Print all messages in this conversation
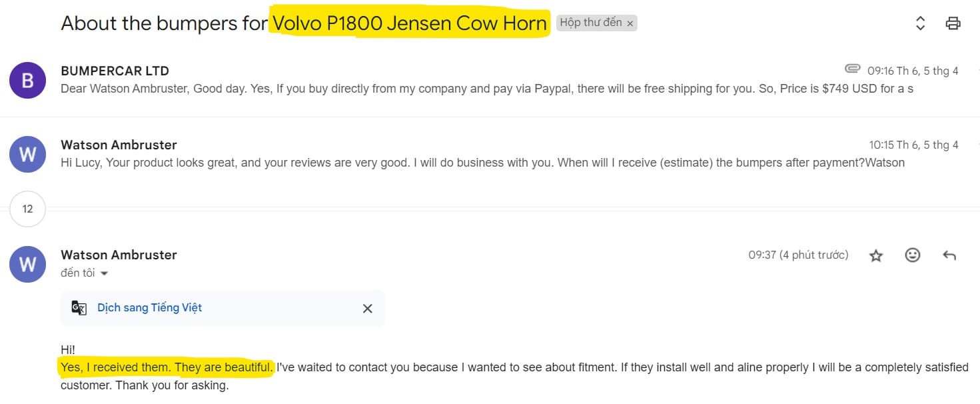980x404 pixels. (953, 23)
